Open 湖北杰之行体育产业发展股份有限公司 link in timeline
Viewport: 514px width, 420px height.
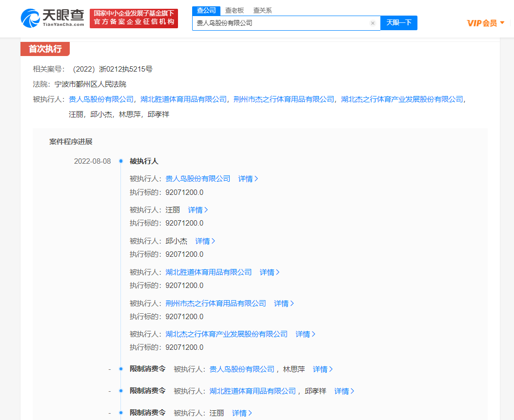coord(226,334)
